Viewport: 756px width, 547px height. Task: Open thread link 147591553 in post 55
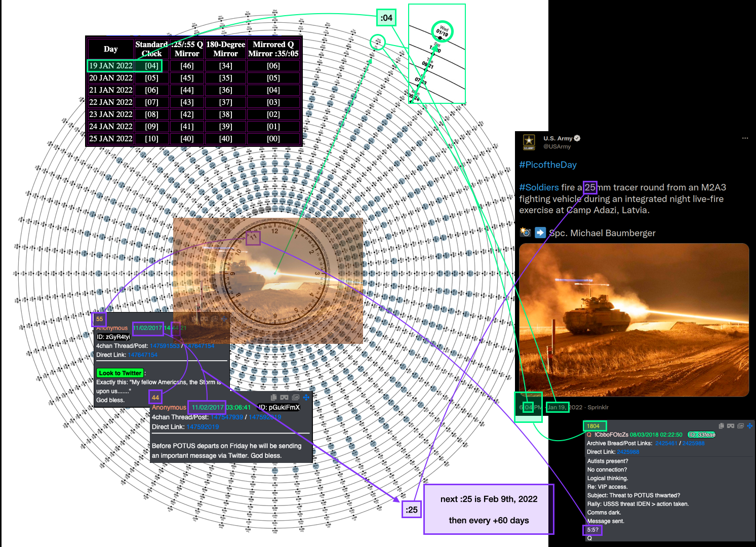click(x=165, y=346)
